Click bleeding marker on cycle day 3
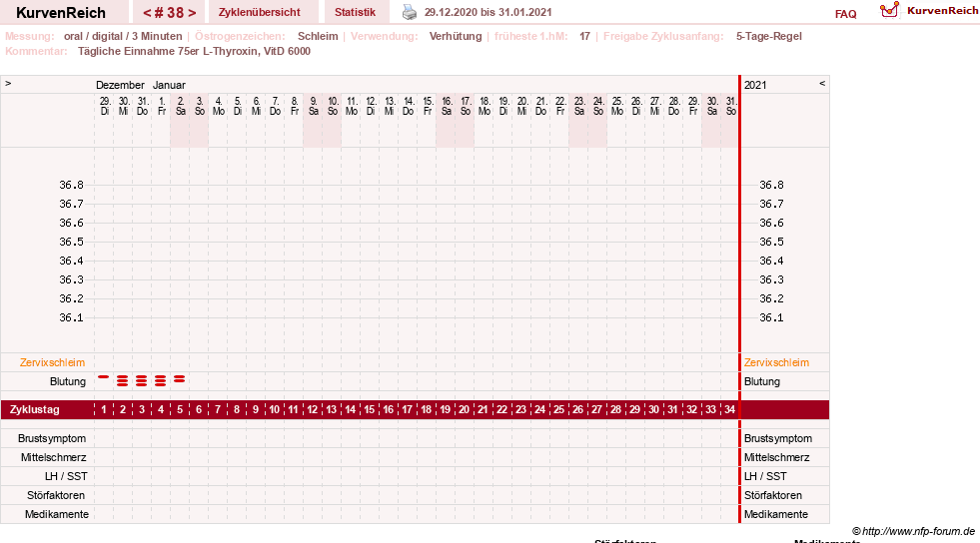Image resolution: width=980 pixels, height=543 pixels. [141, 380]
